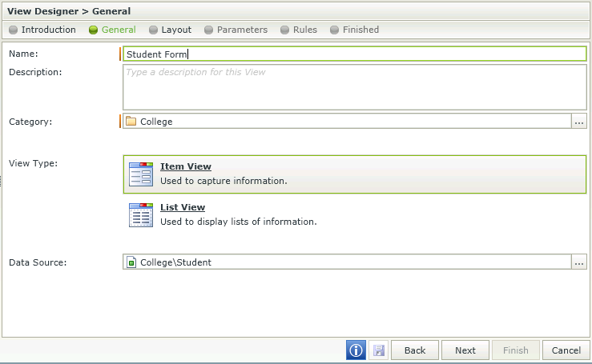Click the disabled Finish button
The image size is (592, 364).
(515, 350)
